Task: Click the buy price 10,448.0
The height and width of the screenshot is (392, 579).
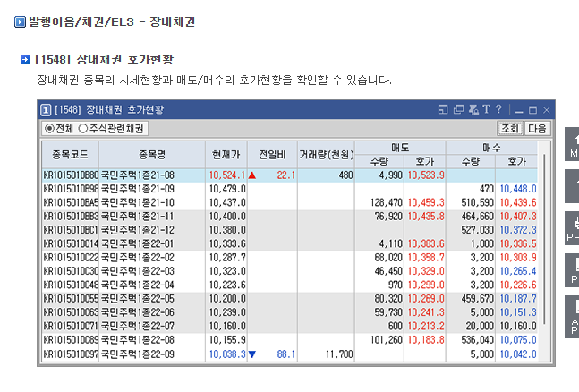Action: pos(518,189)
